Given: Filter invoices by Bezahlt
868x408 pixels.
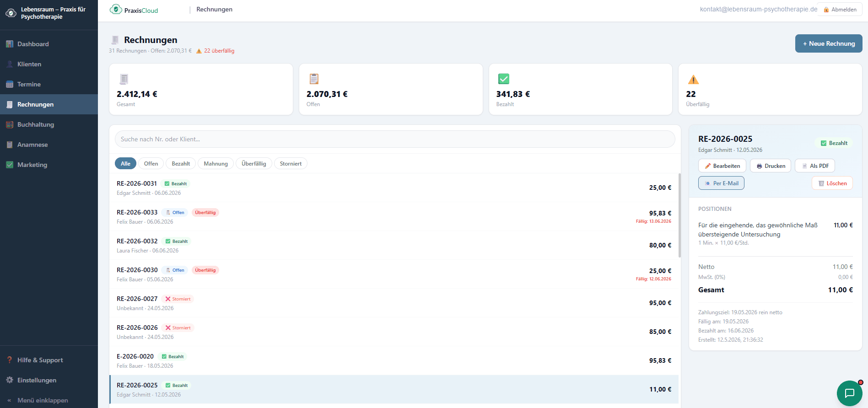Looking at the screenshot, I should point(181,164).
